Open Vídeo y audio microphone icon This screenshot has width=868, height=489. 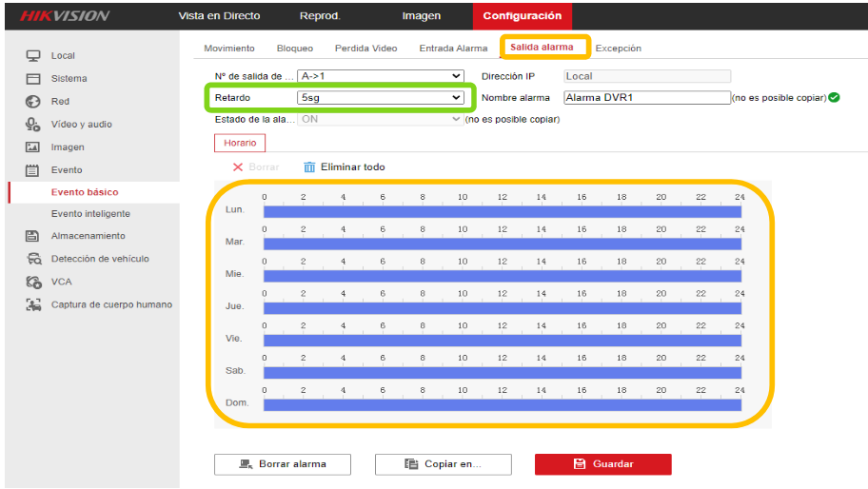coord(33,125)
